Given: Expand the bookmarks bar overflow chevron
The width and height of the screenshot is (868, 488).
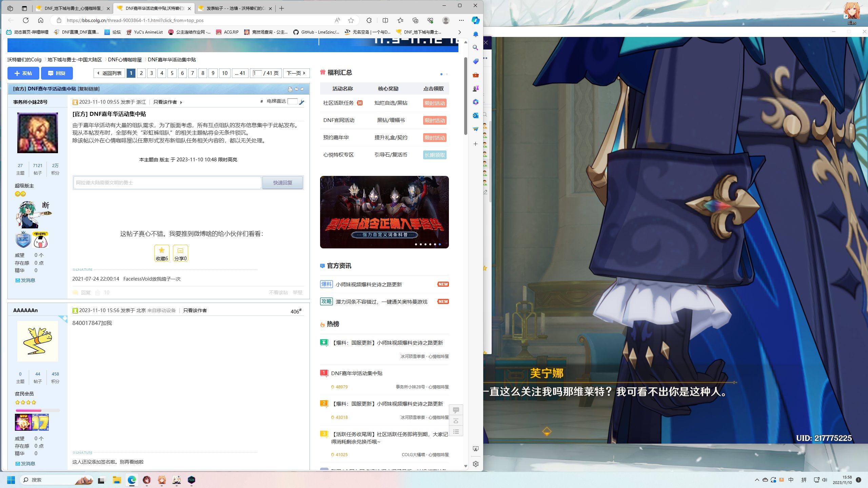Looking at the screenshot, I should [x=459, y=32].
